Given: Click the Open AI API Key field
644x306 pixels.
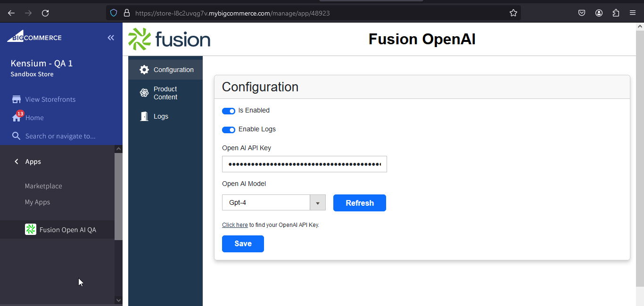Looking at the screenshot, I should (305, 164).
